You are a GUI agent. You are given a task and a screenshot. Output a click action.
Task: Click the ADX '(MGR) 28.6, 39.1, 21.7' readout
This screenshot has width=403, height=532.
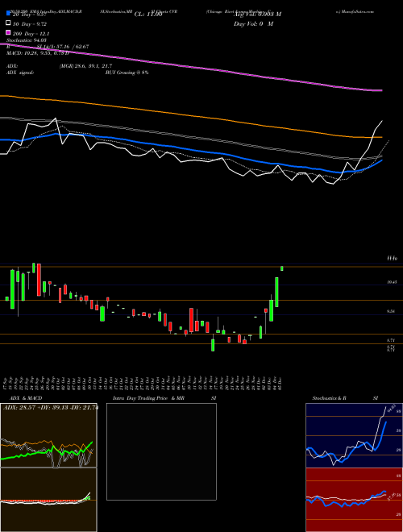coord(85,66)
